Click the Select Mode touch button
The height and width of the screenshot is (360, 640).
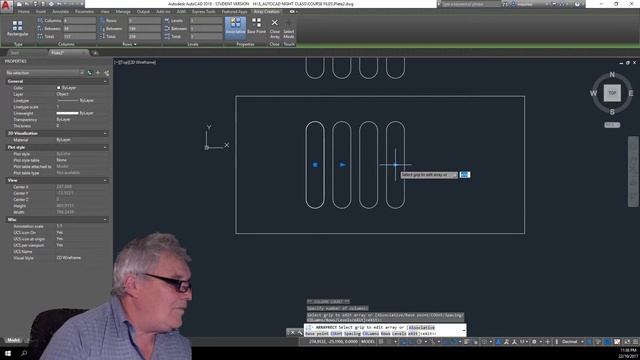pos(289,28)
